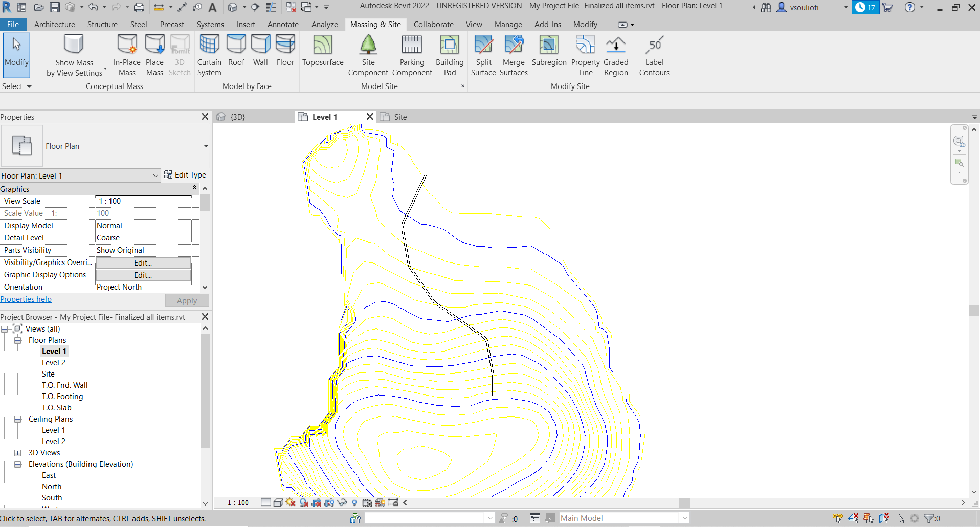This screenshot has height=527, width=980.
Task: Activate the Modify arrow tool
Action: (17, 55)
